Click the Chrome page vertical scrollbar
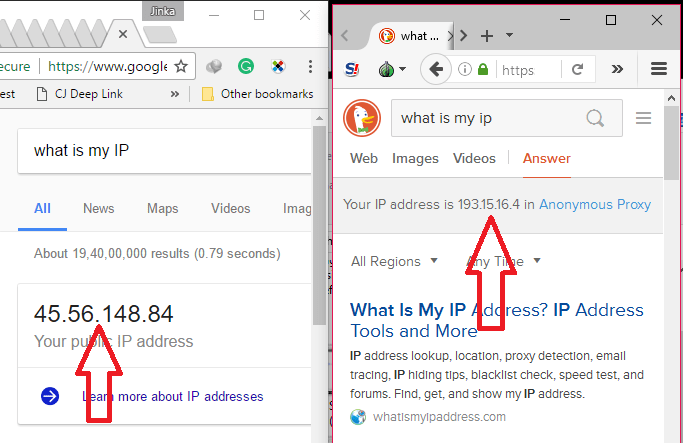Image resolution: width=683 pixels, height=443 pixels. (319, 225)
